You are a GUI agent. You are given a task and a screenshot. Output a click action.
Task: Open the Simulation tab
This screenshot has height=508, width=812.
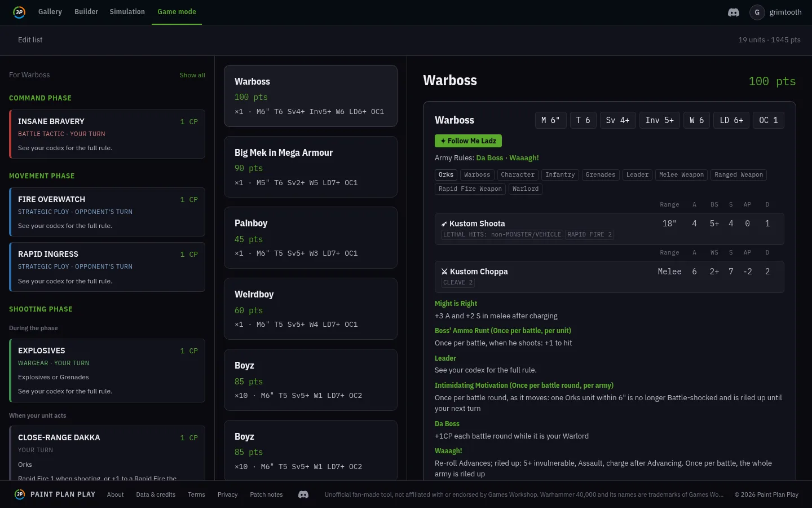(x=127, y=12)
